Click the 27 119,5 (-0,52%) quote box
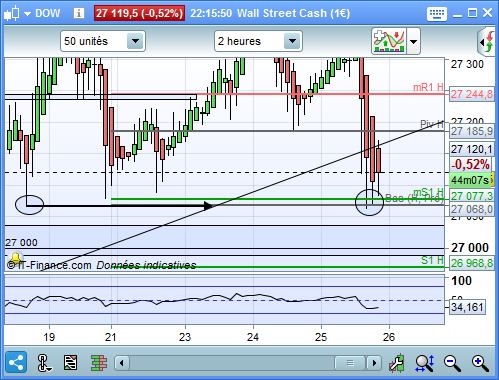The width and height of the screenshot is (499, 380). pos(139,13)
